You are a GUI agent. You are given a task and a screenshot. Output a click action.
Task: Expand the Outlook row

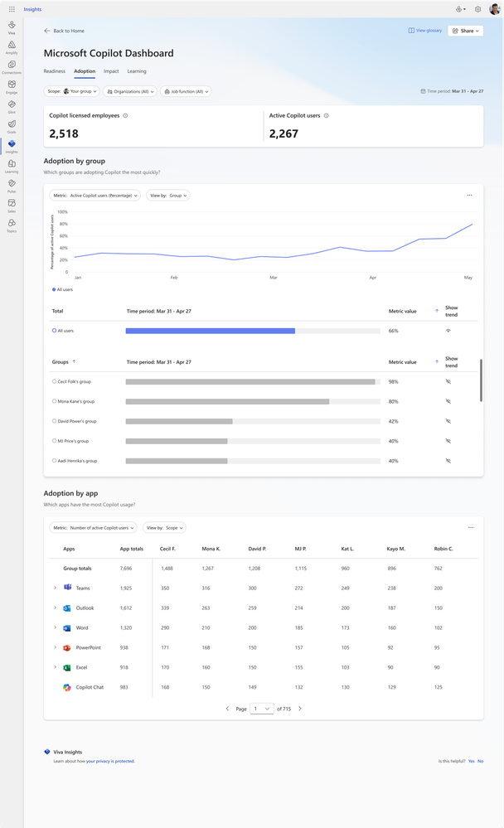click(55, 608)
